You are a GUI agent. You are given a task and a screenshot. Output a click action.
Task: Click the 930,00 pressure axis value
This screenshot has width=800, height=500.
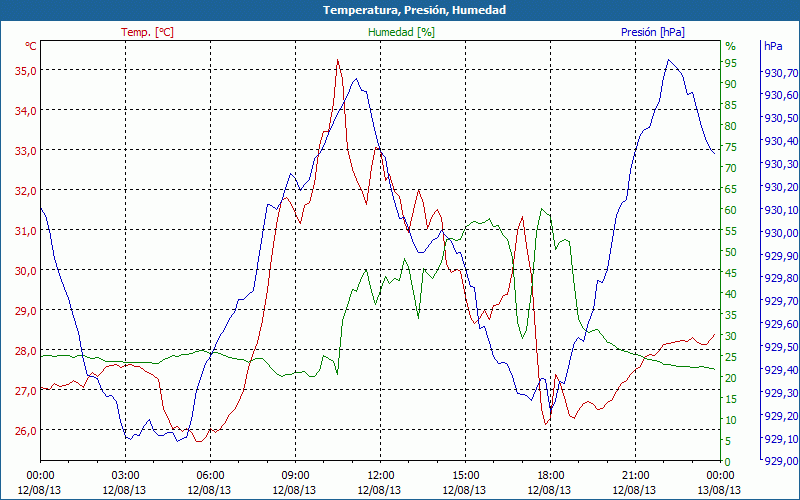click(x=781, y=233)
